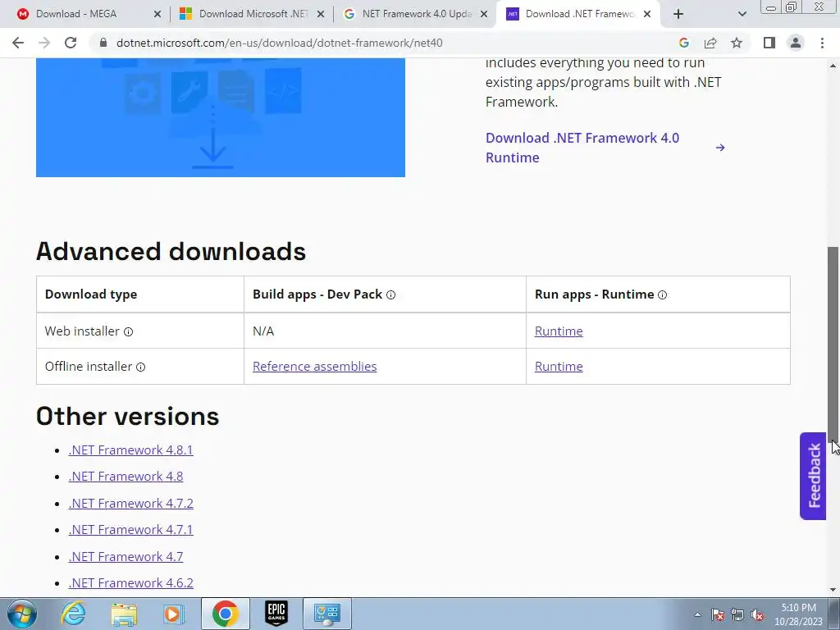
Task: Close the NET Framework 4.0 Update tab
Action: [x=484, y=15]
